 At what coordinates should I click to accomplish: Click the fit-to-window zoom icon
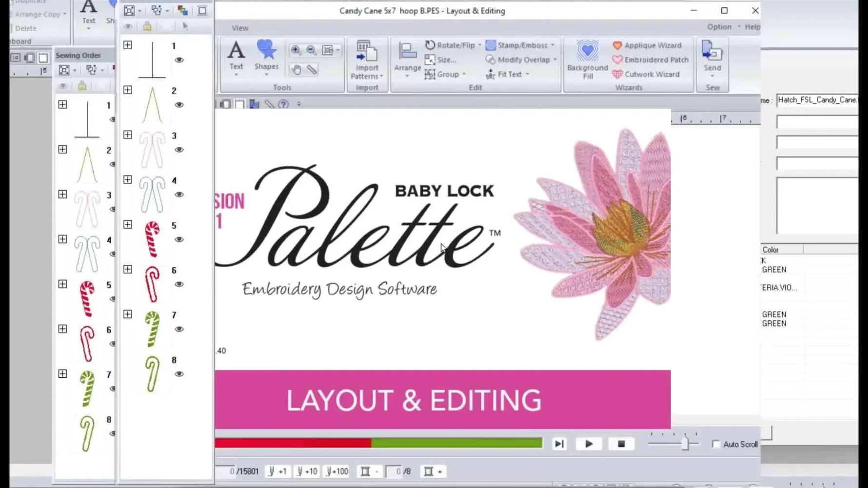coord(328,50)
